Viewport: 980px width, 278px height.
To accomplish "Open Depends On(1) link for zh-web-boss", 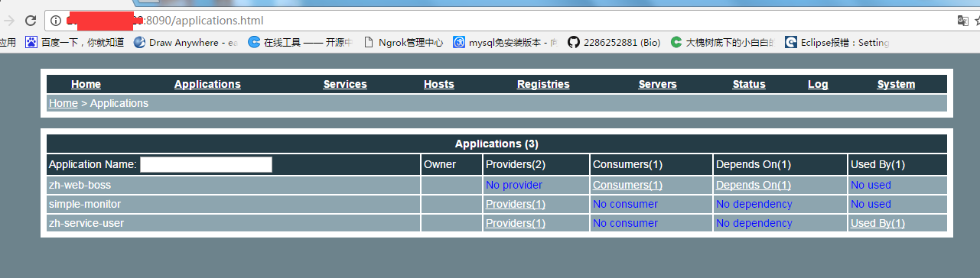I will 754,185.
